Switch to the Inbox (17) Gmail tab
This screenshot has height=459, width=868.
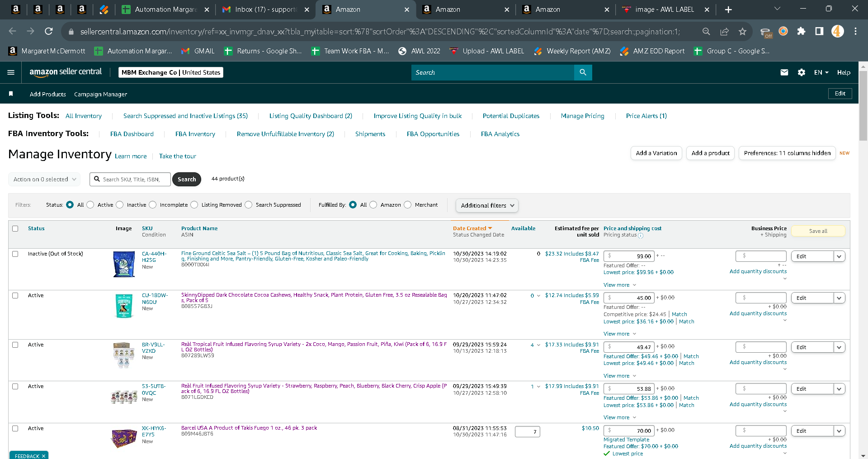point(266,9)
